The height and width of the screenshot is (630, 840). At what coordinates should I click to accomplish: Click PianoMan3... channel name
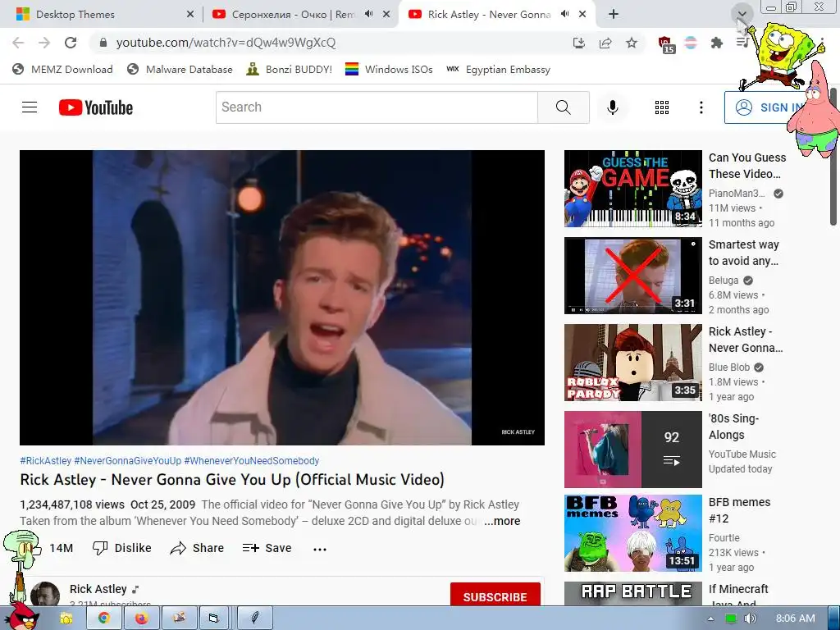tap(737, 194)
